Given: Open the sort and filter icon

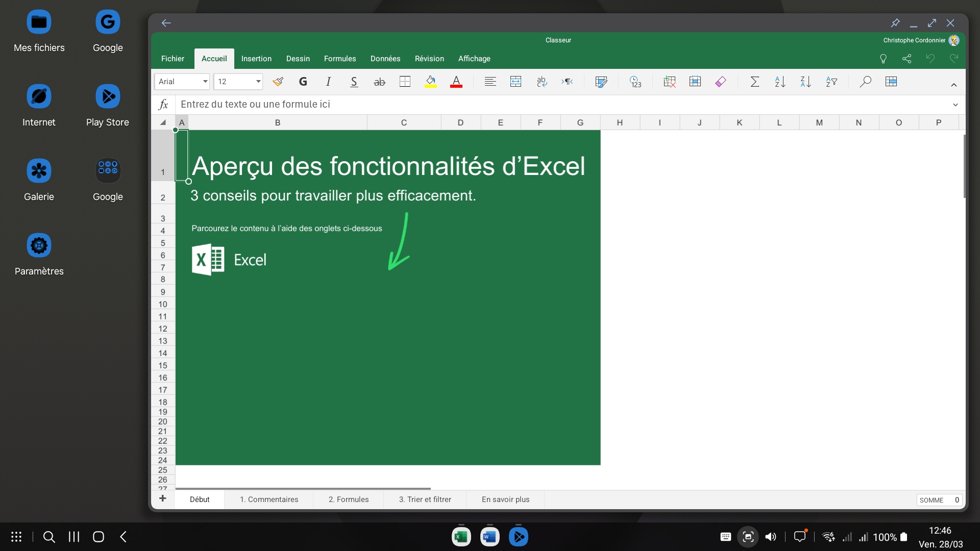Looking at the screenshot, I should (831, 82).
